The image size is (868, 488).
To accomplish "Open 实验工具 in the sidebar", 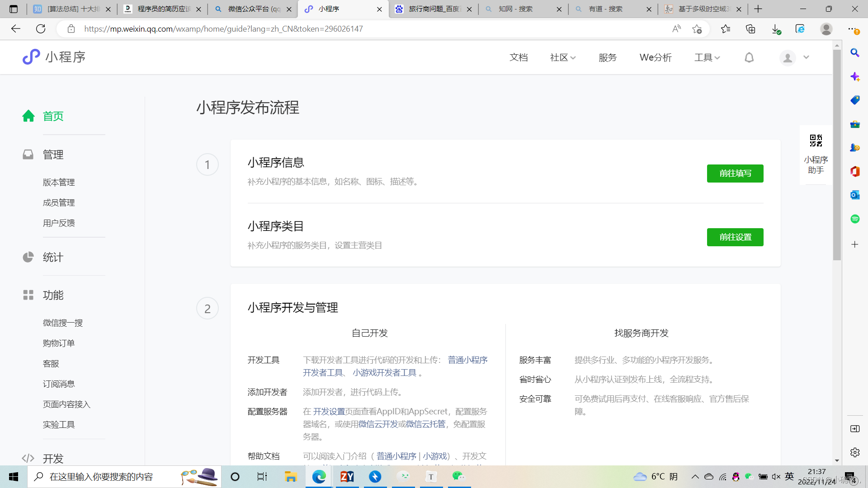I will [59, 425].
